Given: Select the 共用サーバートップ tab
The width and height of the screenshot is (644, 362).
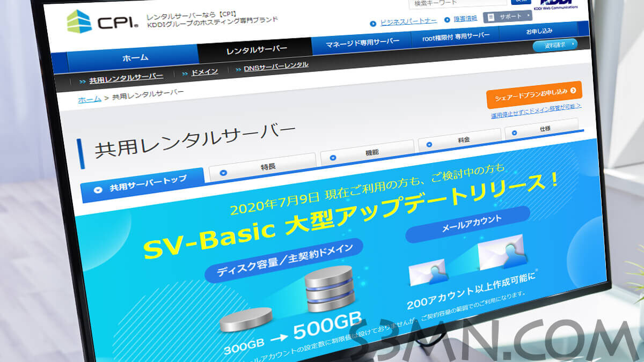Looking at the screenshot, I should (x=142, y=185).
